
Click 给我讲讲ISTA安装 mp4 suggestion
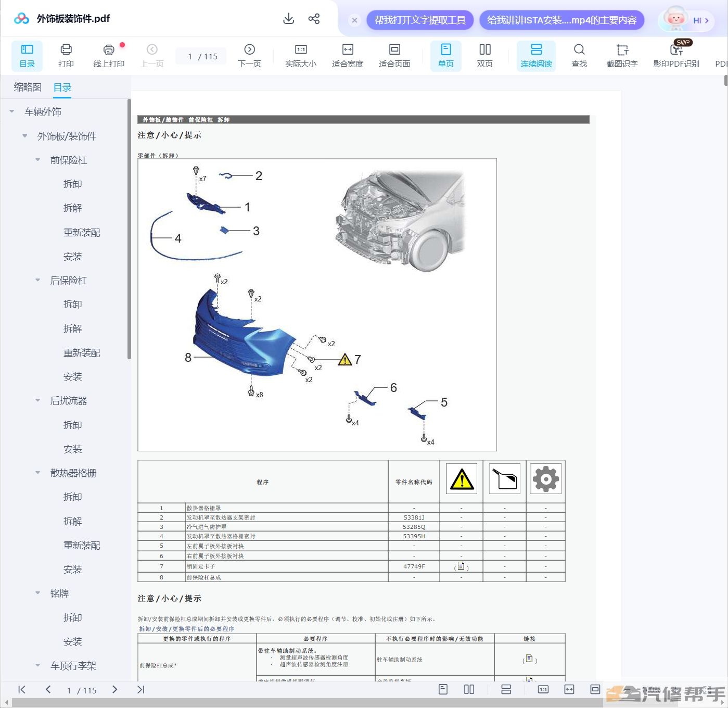[x=561, y=20]
